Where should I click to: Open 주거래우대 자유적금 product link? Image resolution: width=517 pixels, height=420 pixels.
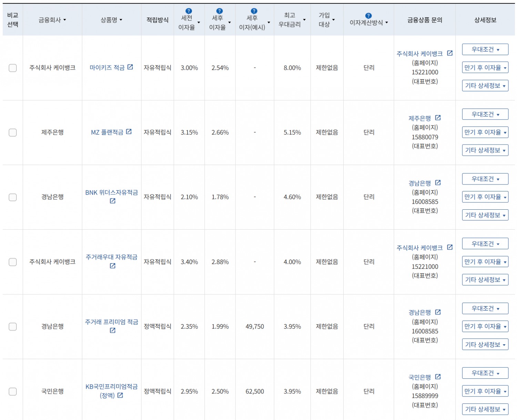(x=112, y=257)
